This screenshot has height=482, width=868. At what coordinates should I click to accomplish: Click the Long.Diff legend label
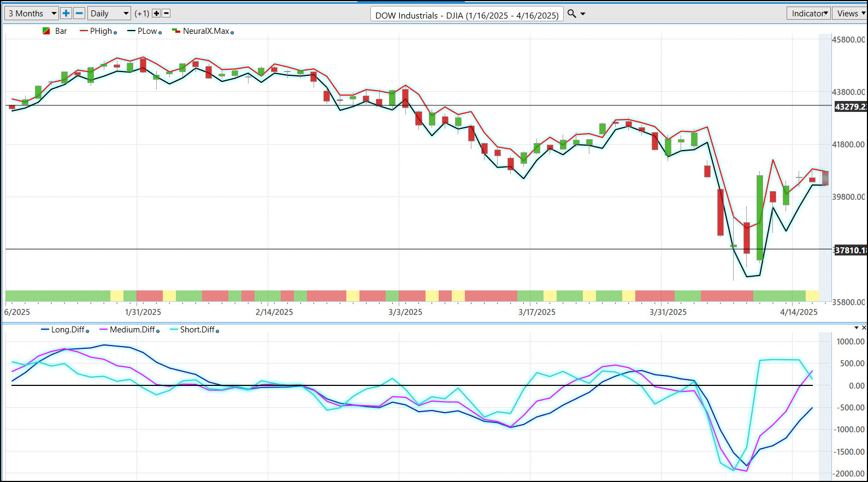(x=68, y=330)
